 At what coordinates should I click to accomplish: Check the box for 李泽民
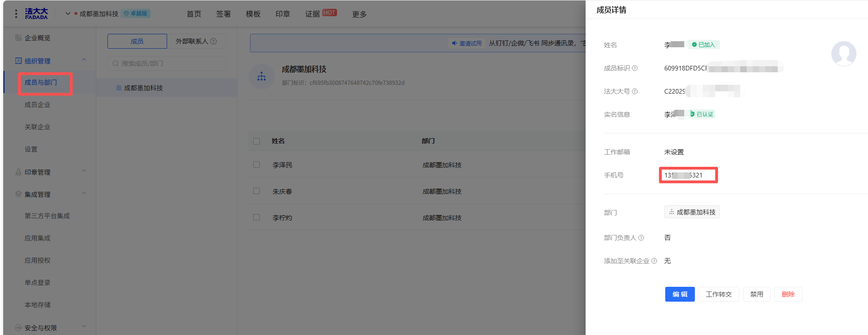[x=256, y=164]
